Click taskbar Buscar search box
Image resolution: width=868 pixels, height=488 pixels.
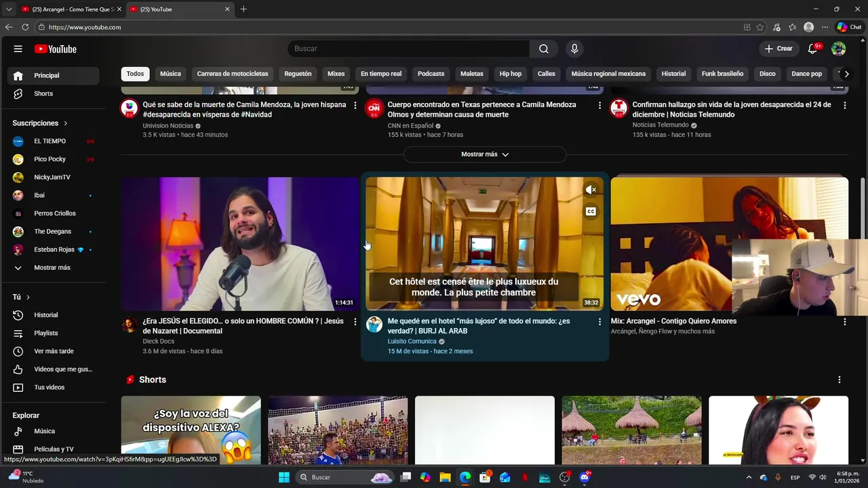tap(346, 477)
